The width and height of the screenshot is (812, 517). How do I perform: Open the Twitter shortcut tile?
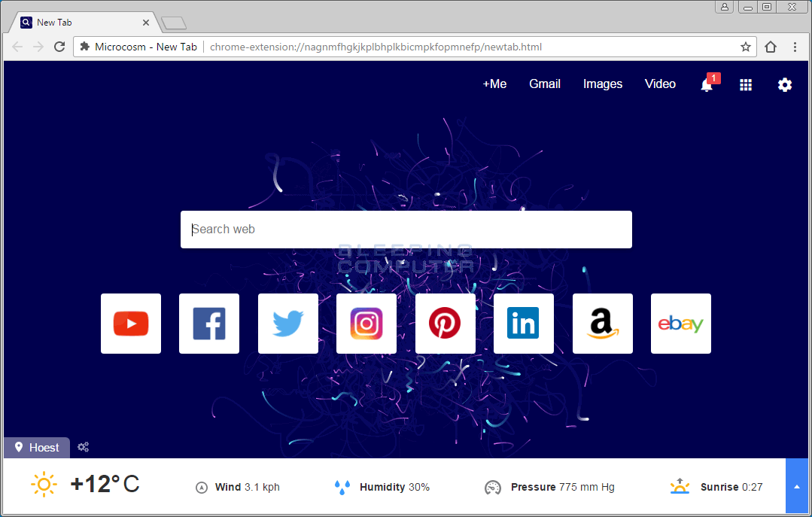[x=288, y=324]
